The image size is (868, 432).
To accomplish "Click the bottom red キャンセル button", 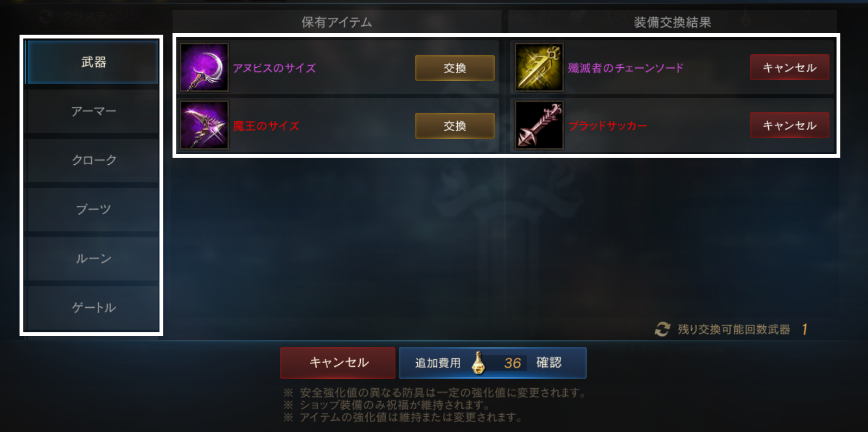I will [x=338, y=363].
